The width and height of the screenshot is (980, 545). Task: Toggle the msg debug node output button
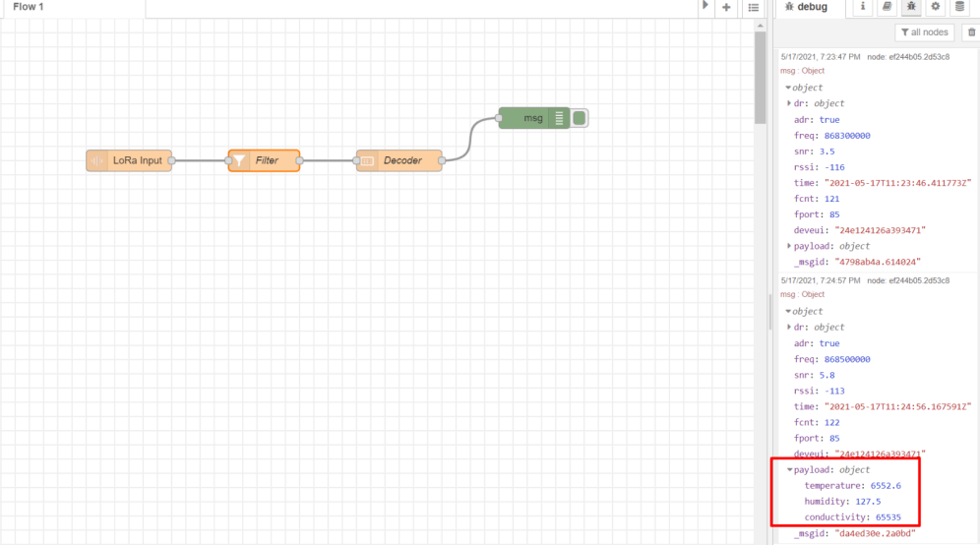(x=580, y=118)
